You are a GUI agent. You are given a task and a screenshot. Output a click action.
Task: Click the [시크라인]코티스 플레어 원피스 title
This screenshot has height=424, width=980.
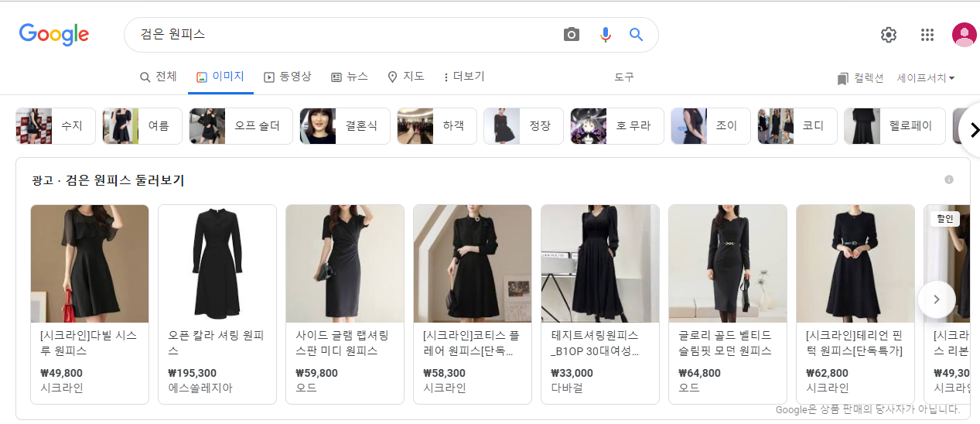coord(471,344)
